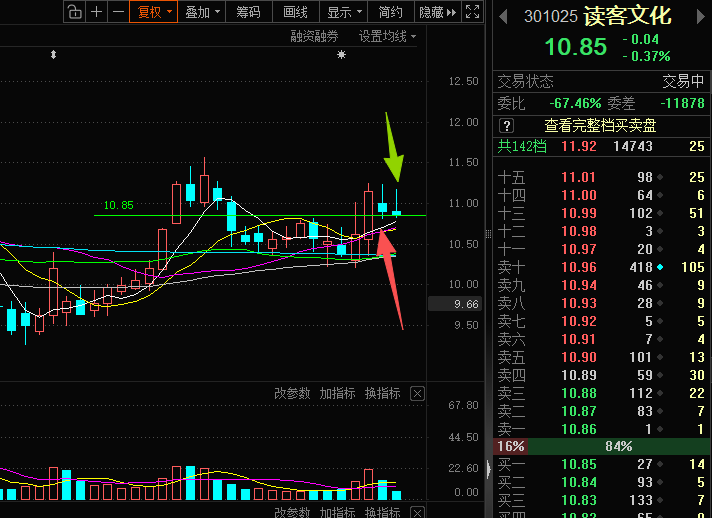
Task: Click the 卖九 price 10.94
Action: 578,285
